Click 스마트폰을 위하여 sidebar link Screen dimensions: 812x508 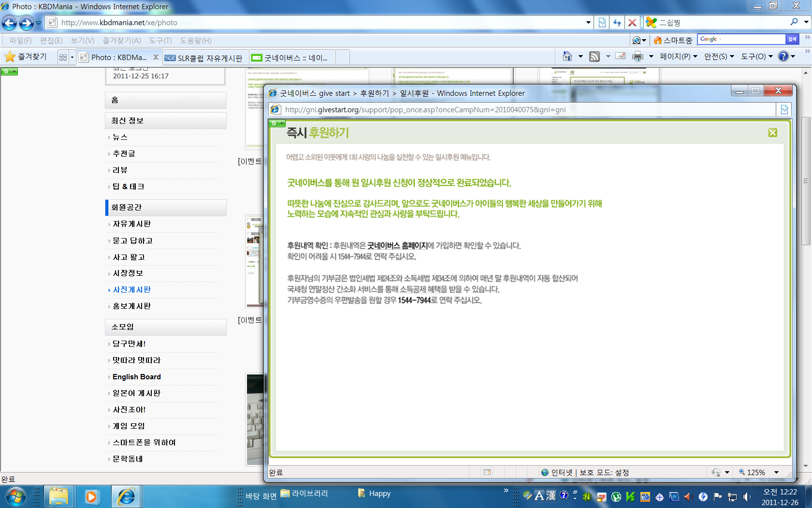coord(144,443)
